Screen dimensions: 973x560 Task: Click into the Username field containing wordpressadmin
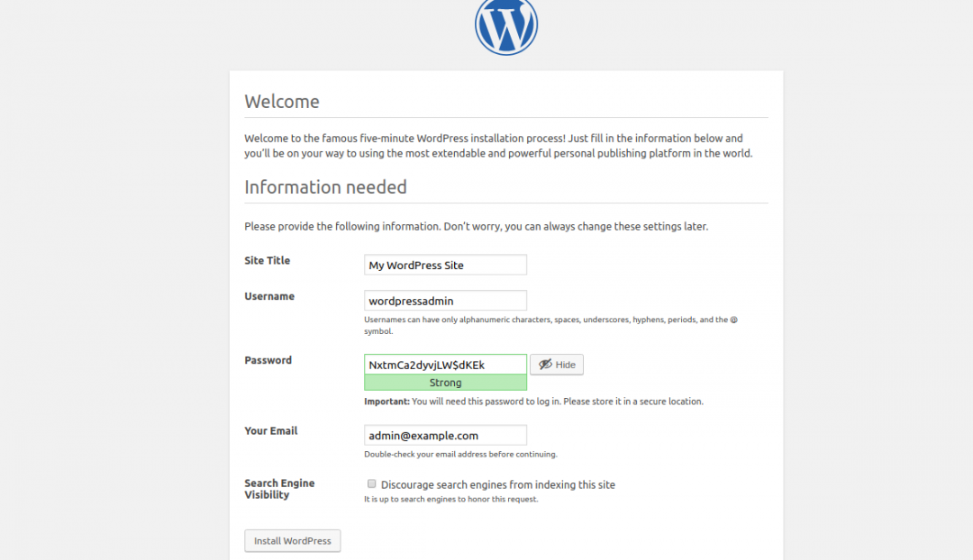pos(445,301)
